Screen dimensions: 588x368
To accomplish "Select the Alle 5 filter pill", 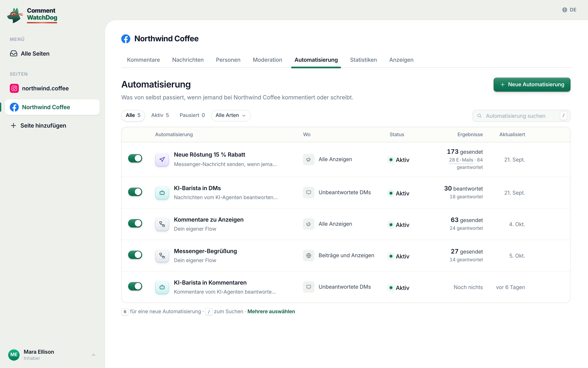I will point(133,115).
